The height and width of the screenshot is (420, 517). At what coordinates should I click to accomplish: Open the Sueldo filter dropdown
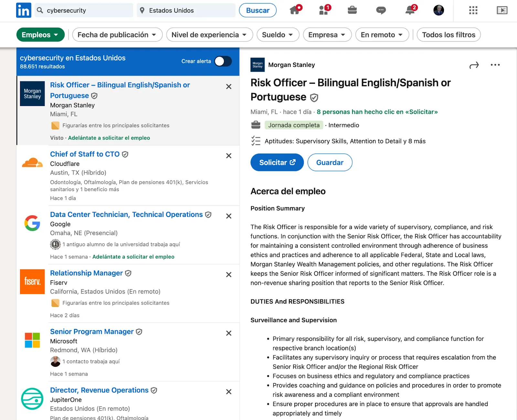pos(278,35)
